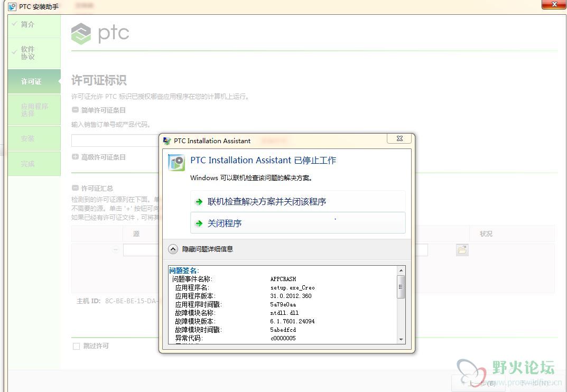Image resolution: width=567 pixels, height=392 pixels.
Task: Click crash dialog title bar small icon
Action: 166,141
